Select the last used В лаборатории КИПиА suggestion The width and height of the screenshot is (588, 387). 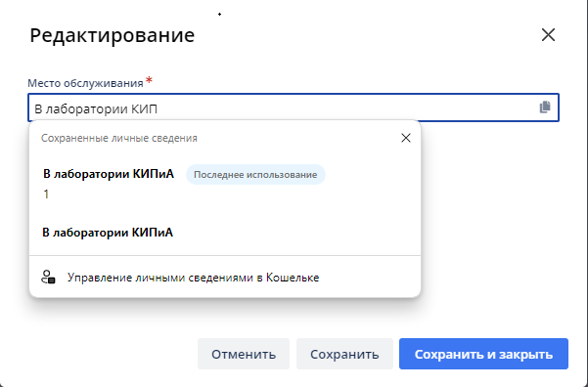pos(225,184)
